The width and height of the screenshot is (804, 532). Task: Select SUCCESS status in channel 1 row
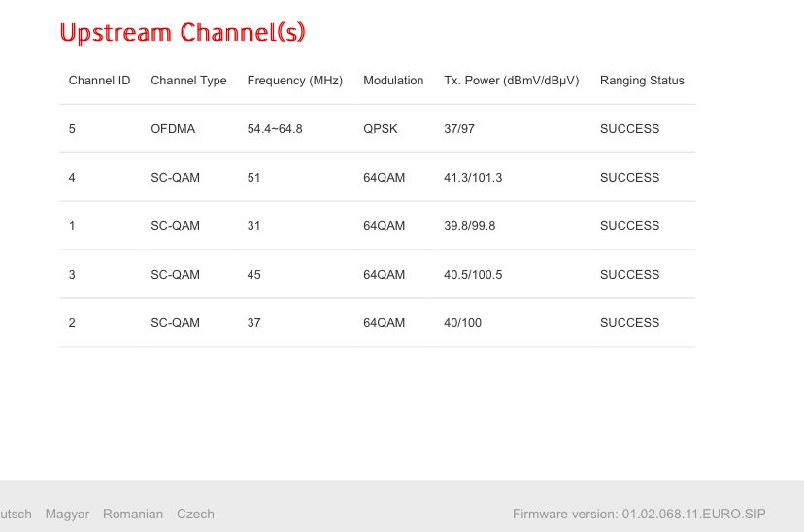click(x=629, y=226)
